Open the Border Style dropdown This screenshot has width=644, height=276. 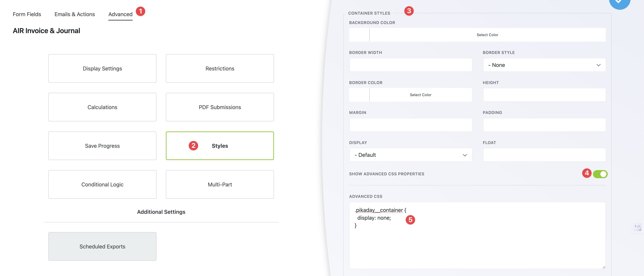tap(544, 65)
